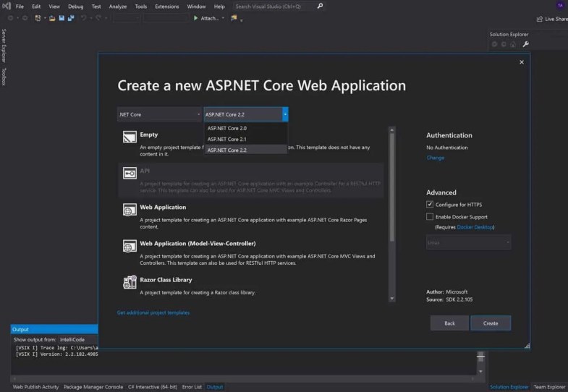Click the Navigate Backward toolbar icon
The height and width of the screenshot is (392, 568).
point(11,18)
